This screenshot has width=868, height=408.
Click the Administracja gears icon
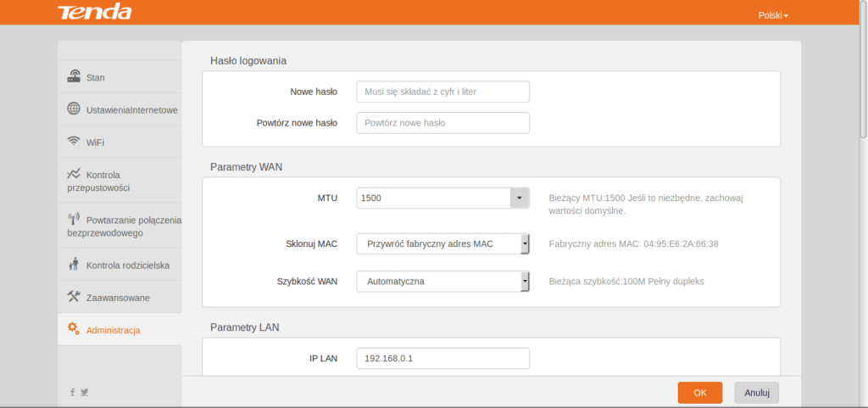pyautogui.click(x=74, y=329)
